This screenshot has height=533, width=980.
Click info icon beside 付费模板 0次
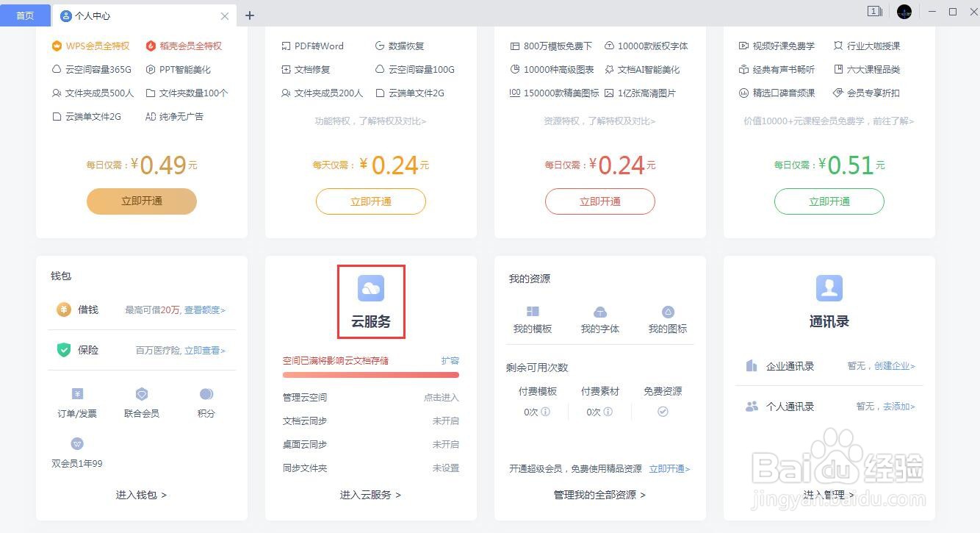tap(545, 412)
